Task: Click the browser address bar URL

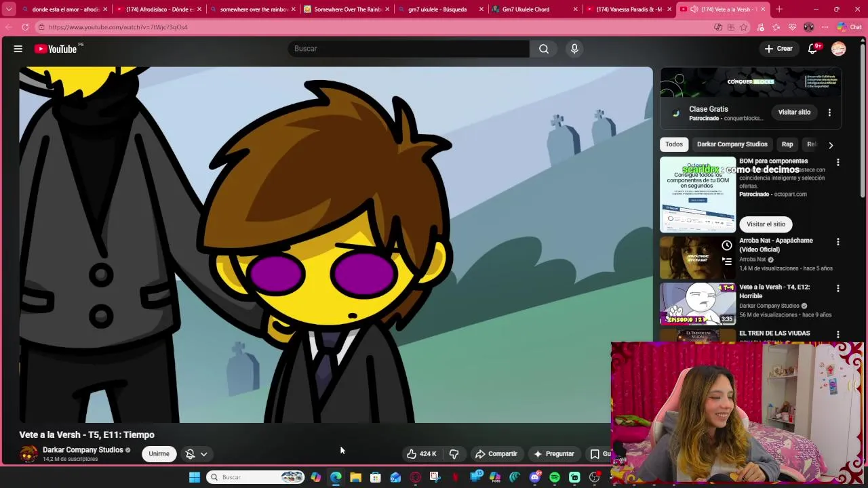Action: pyautogui.click(x=118, y=27)
